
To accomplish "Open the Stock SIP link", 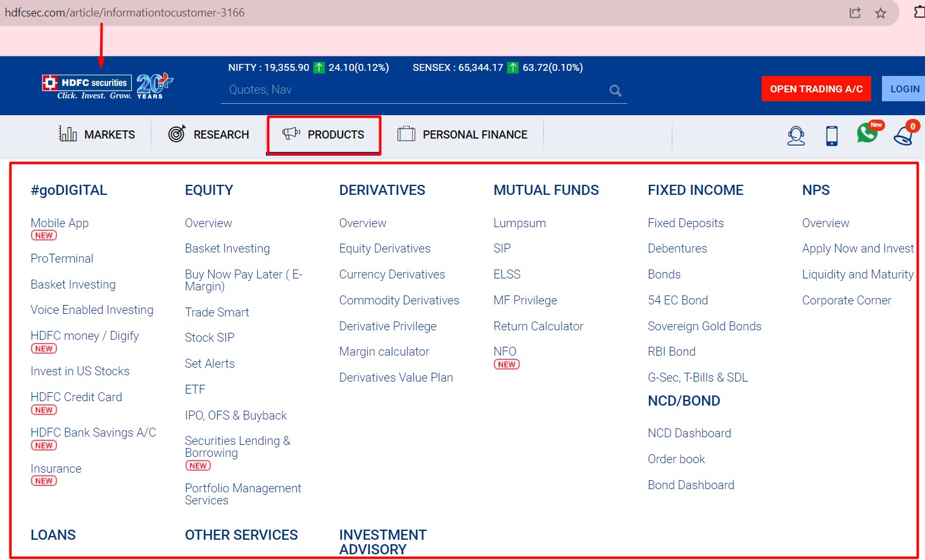I will tap(210, 338).
